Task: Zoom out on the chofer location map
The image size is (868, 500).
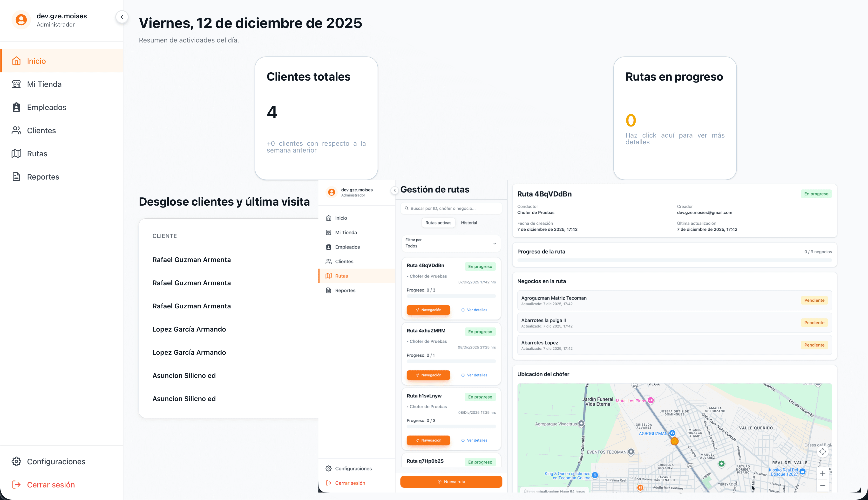Action: [823, 486]
